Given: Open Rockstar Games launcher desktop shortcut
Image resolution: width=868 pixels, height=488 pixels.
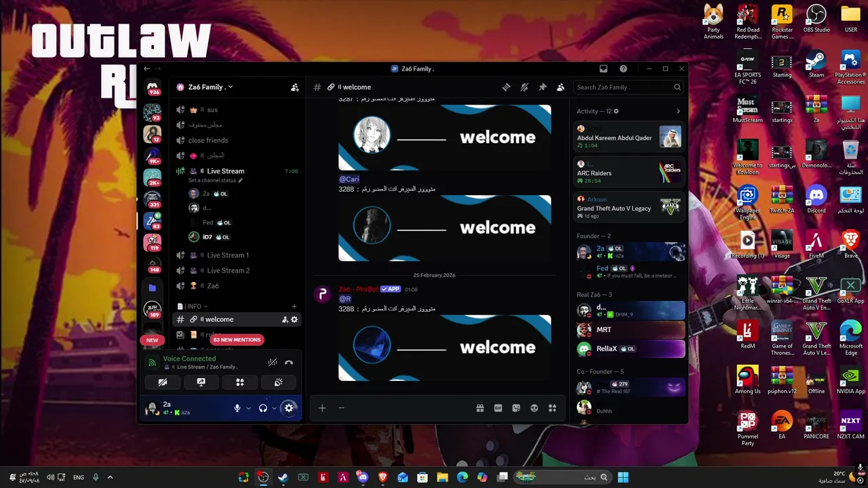Looking at the screenshot, I should tap(782, 22).
